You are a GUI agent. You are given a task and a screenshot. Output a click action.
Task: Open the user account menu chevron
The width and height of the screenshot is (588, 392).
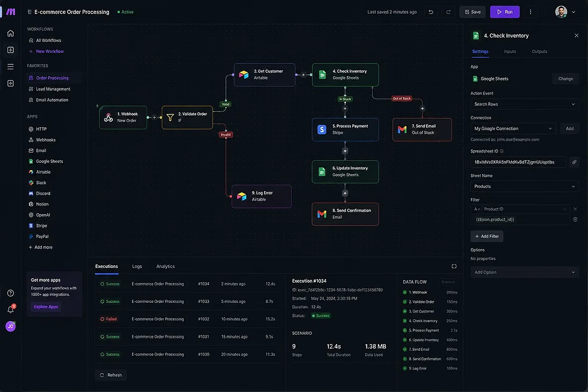click(x=574, y=12)
